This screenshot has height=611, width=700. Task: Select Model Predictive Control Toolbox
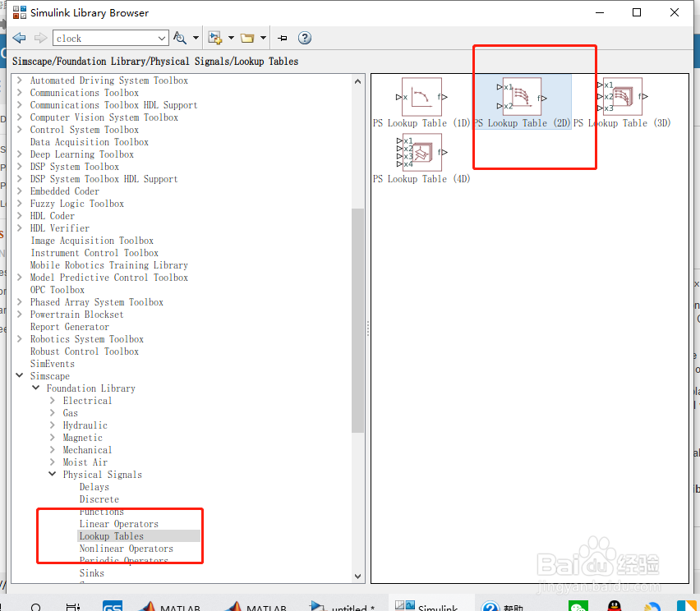click(x=109, y=277)
